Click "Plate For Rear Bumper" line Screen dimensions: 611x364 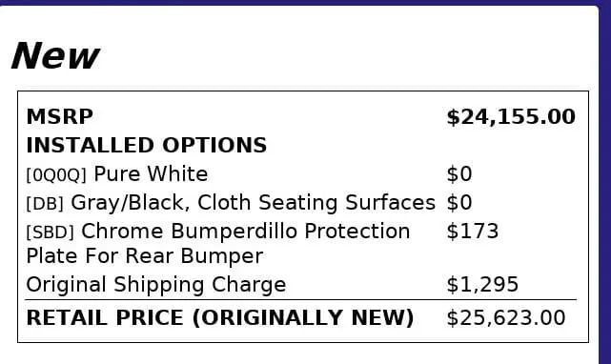pos(145,256)
